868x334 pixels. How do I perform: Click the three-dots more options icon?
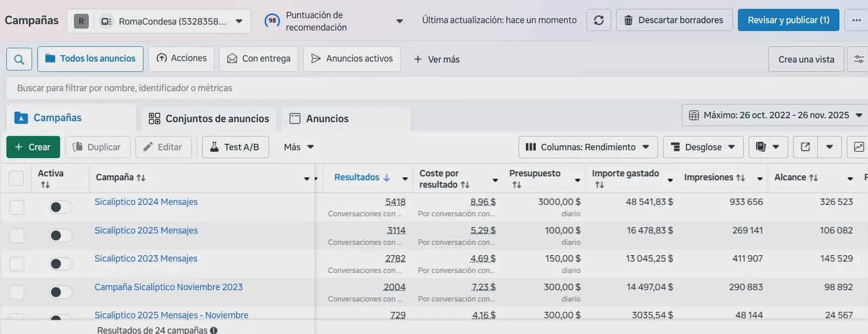click(x=856, y=20)
